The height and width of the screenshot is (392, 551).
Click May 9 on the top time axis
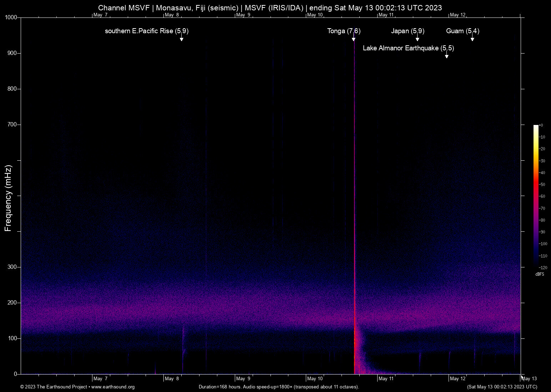coord(243,15)
